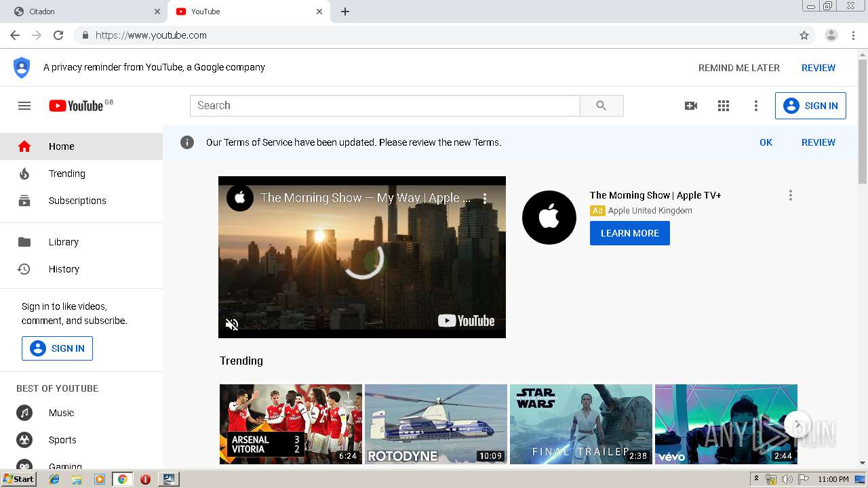
Task: Open the Vevo trending video thumbnail
Action: (x=726, y=424)
